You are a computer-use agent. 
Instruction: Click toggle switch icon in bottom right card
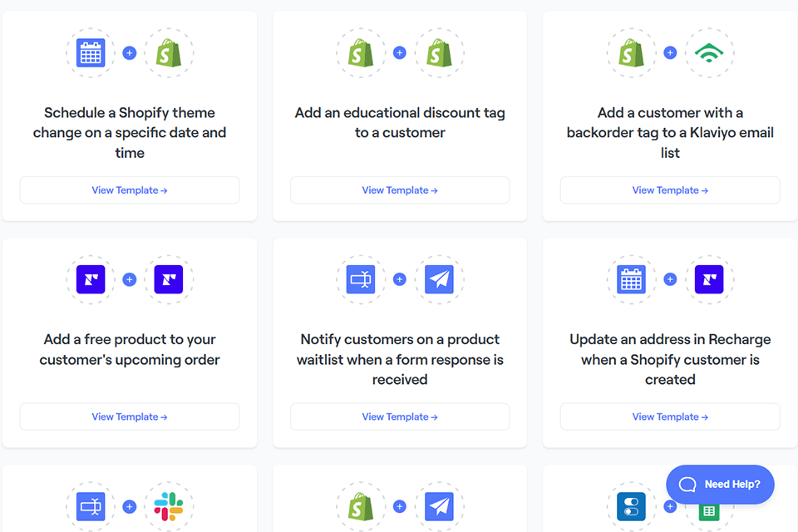click(631, 506)
